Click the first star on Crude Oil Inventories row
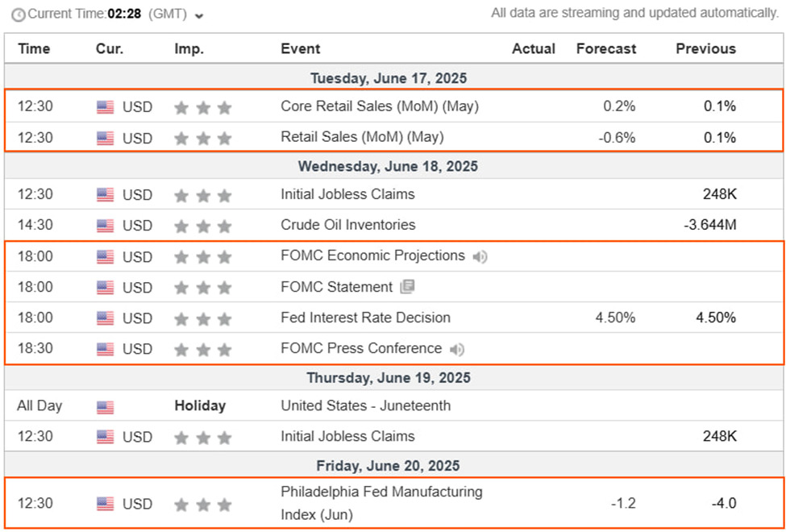Screen dimensions: 786x532 click(x=179, y=225)
